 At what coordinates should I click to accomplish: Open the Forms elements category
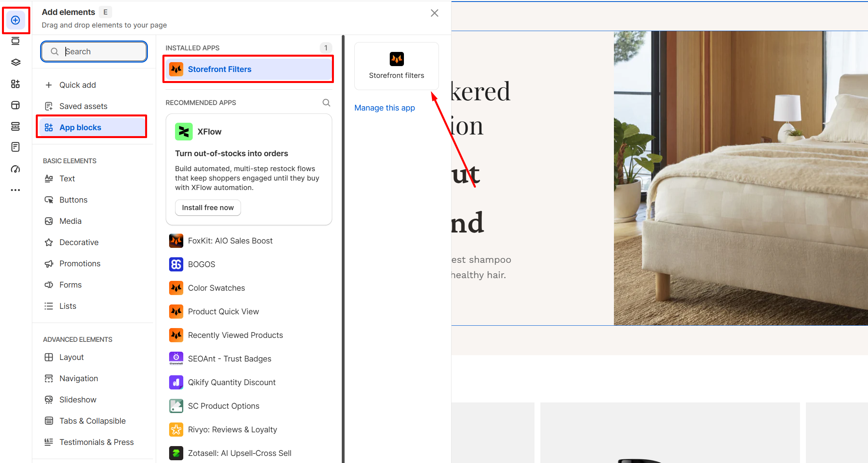pyautogui.click(x=93, y=285)
